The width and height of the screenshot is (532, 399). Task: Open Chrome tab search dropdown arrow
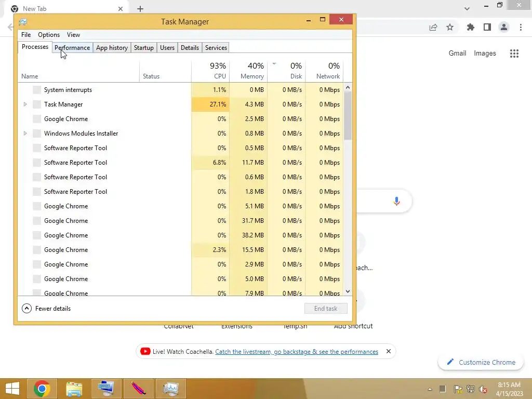tap(467, 8)
